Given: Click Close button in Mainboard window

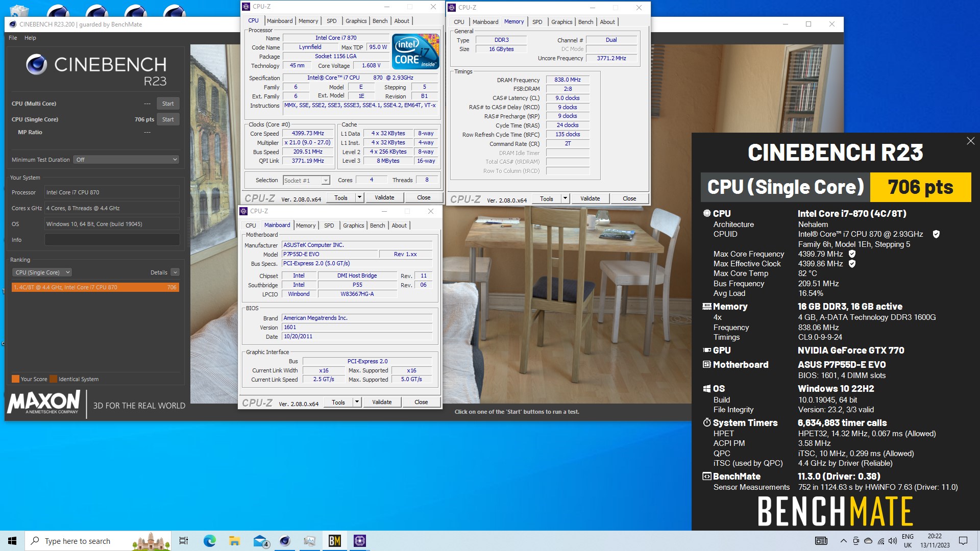Looking at the screenshot, I should point(421,402).
